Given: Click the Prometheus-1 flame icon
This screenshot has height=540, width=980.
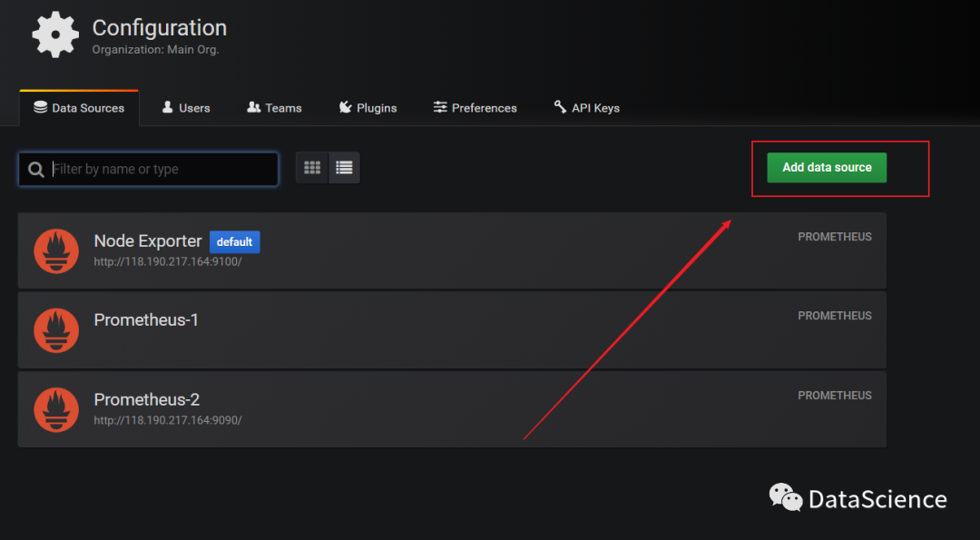Looking at the screenshot, I should click(x=56, y=330).
